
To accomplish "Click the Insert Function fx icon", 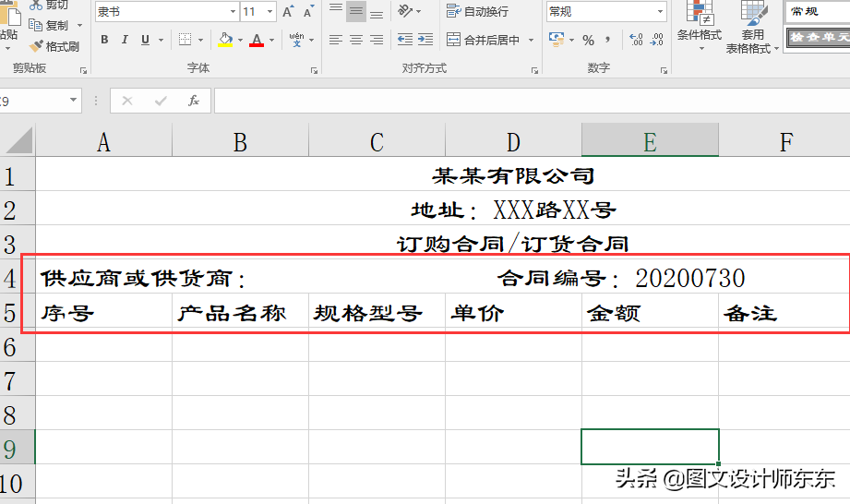I will pos(194,101).
